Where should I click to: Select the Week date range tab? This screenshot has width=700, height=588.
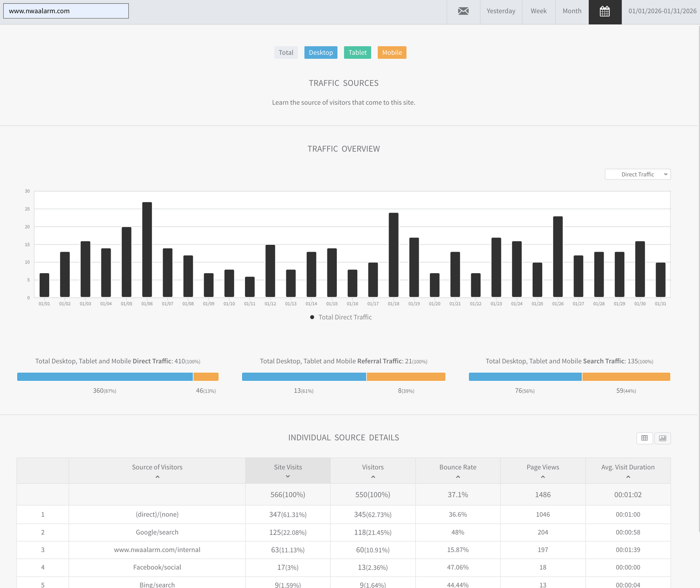[538, 11]
